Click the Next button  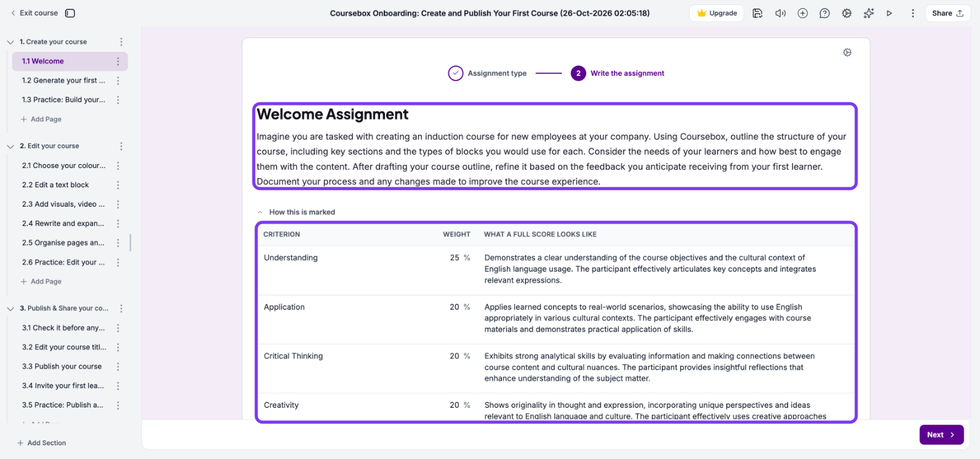tap(941, 435)
